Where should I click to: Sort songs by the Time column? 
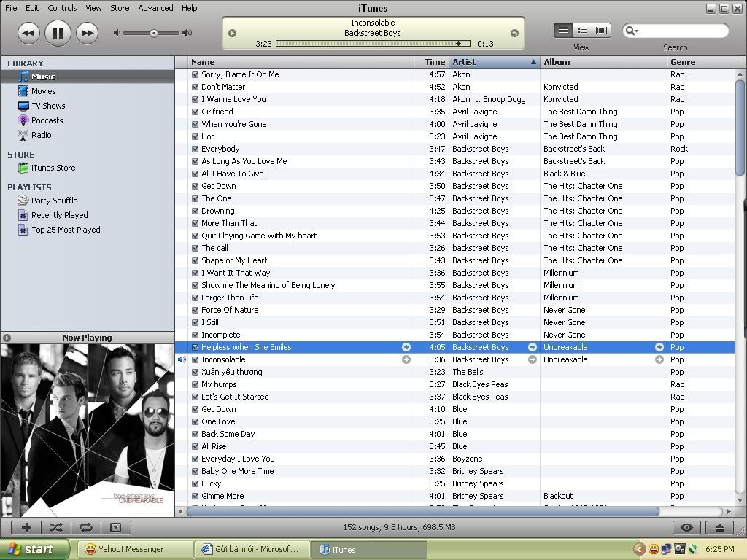pyautogui.click(x=432, y=62)
